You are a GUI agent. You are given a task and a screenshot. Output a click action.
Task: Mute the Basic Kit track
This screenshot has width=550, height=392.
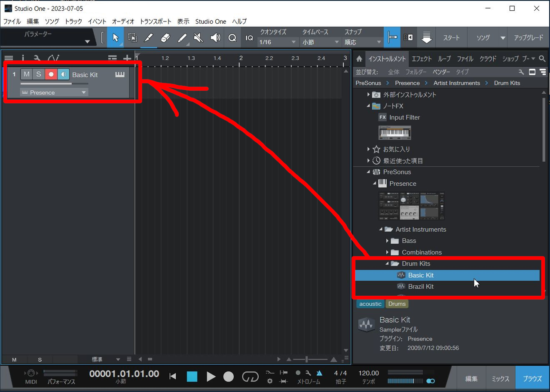pyautogui.click(x=27, y=74)
